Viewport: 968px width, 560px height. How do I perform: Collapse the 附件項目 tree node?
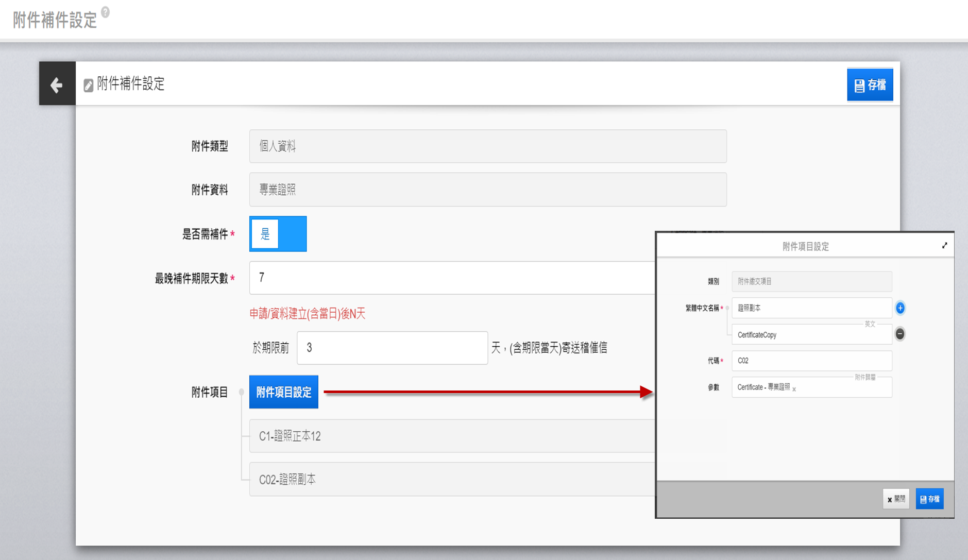click(x=241, y=392)
